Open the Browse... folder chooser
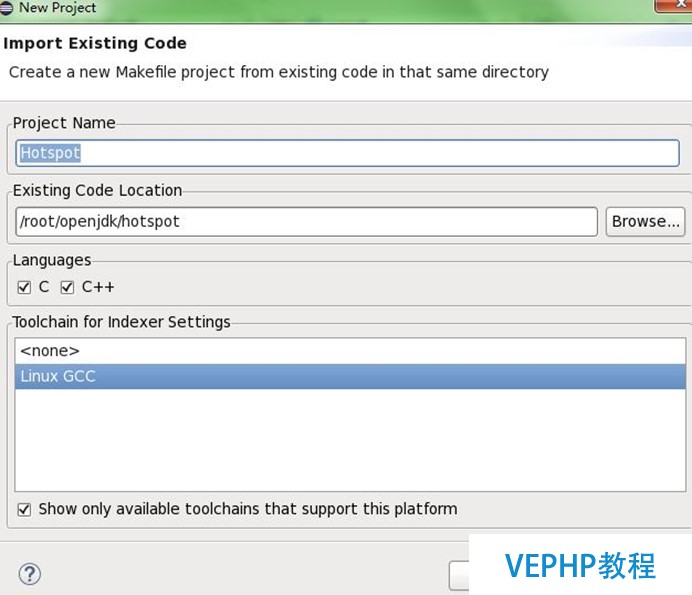 tap(645, 222)
